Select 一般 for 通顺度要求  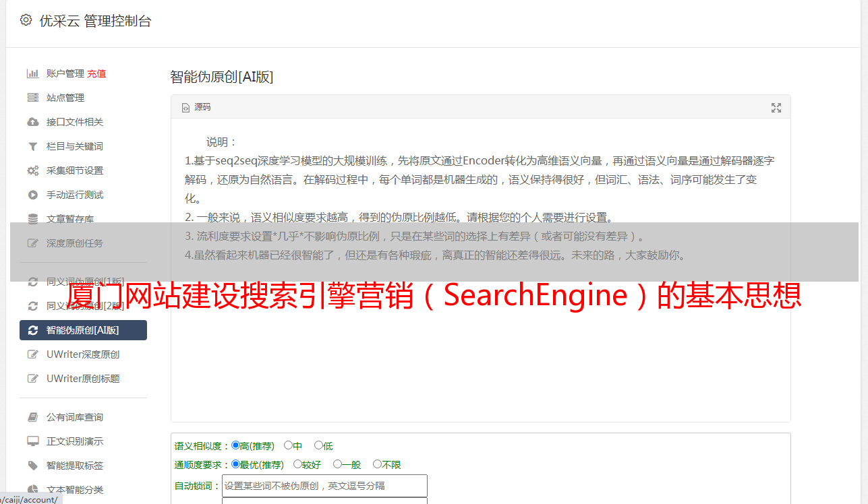click(x=337, y=464)
